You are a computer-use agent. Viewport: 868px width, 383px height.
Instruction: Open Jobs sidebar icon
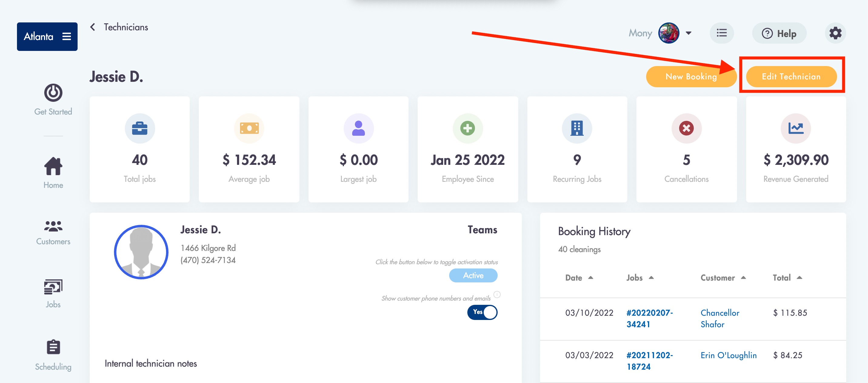53,287
